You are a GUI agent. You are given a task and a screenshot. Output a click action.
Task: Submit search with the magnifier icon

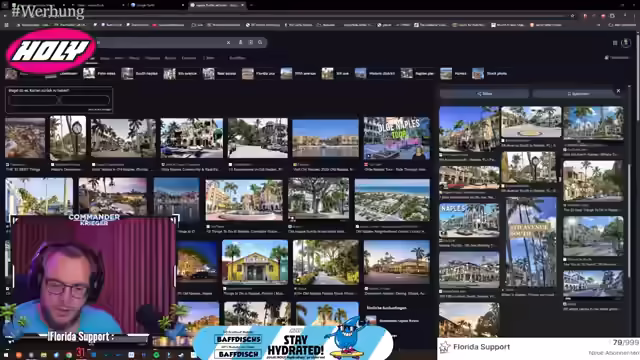(x=260, y=42)
